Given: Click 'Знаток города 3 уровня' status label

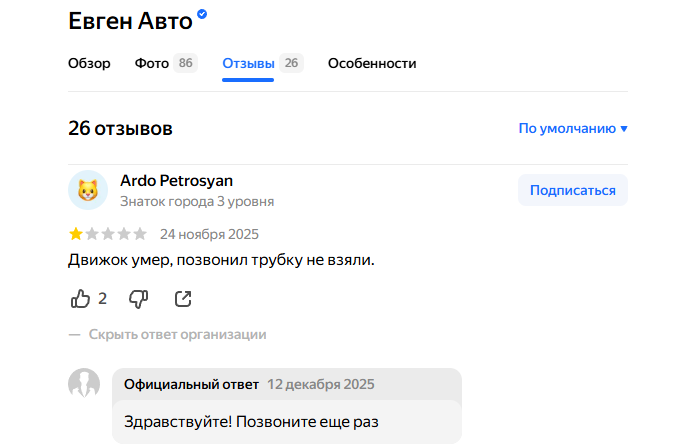Looking at the screenshot, I should 197,201.
